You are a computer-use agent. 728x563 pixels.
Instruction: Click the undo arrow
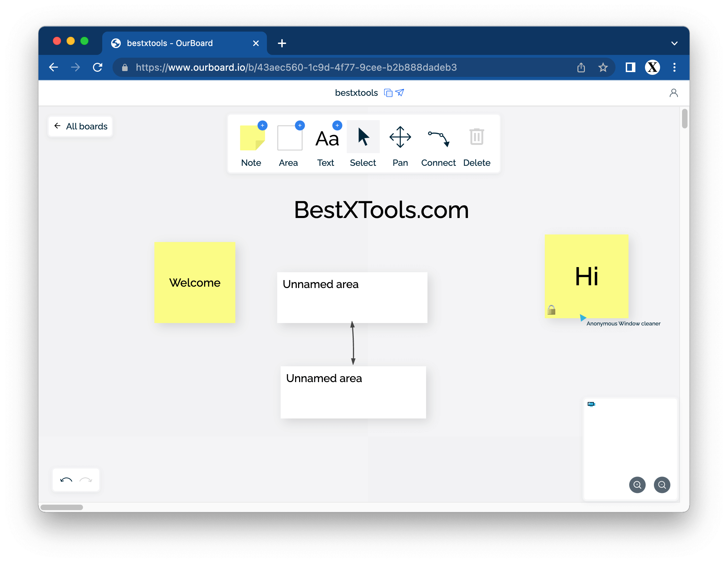pyautogui.click(x=66, y=480)
